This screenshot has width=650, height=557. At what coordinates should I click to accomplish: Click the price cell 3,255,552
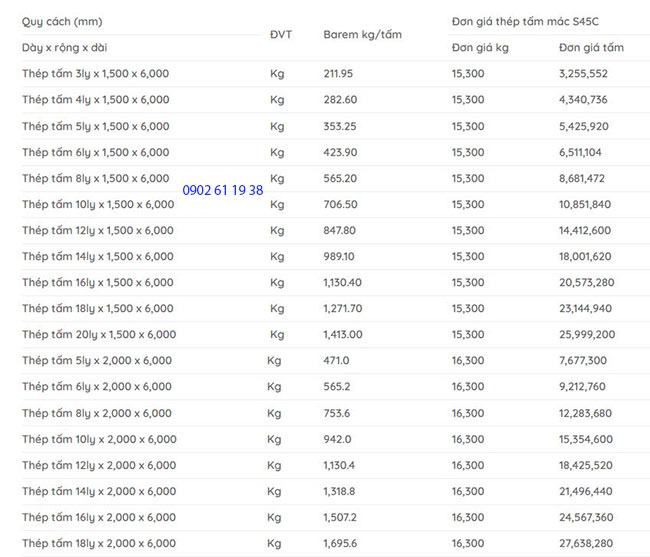pyautogui.click(x=583, y=74)
